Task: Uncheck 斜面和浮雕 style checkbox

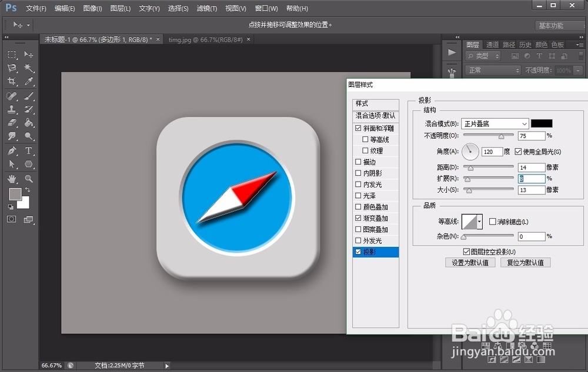Action: [x=358, y=128]
